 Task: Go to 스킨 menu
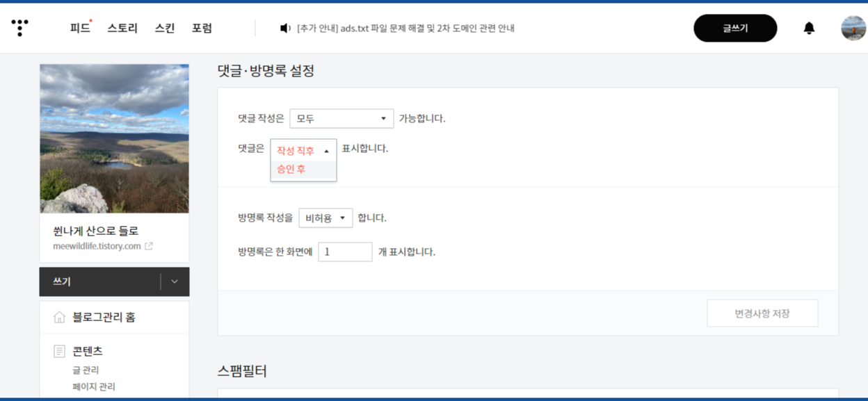tap(165, 28)
